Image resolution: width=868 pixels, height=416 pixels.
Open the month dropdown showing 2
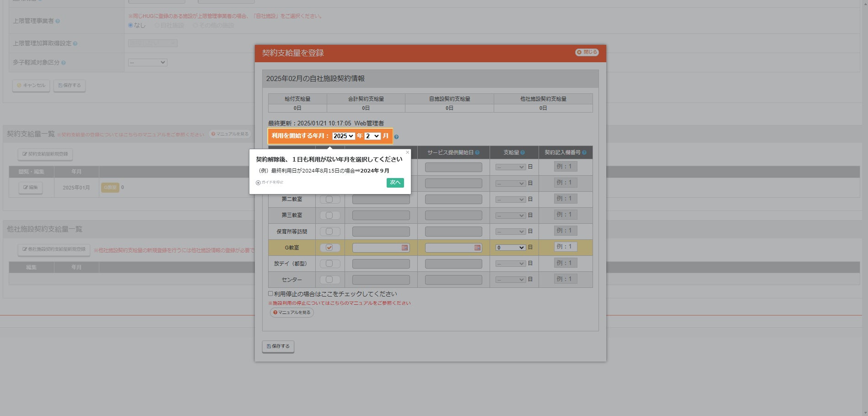[372, 136]
